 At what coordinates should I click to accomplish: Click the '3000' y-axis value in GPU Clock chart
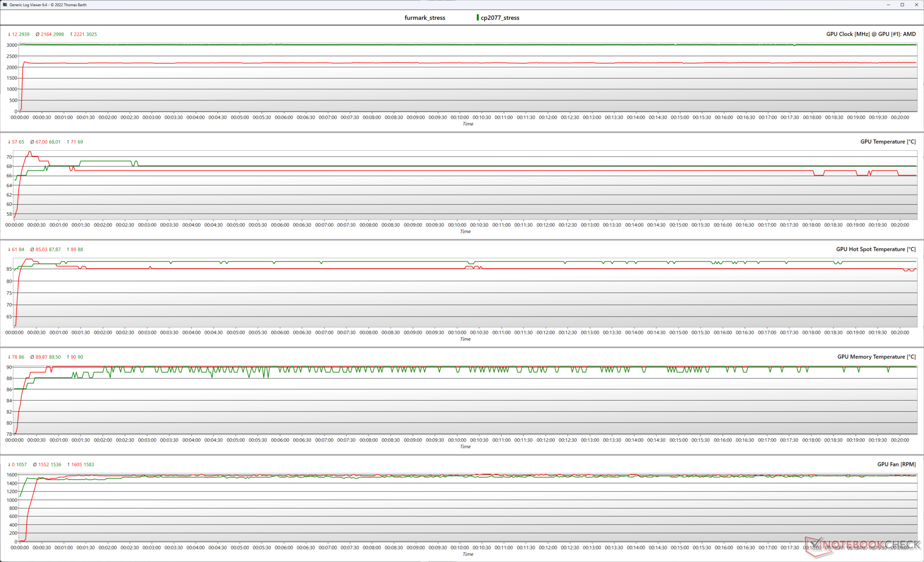click(12, 45)
